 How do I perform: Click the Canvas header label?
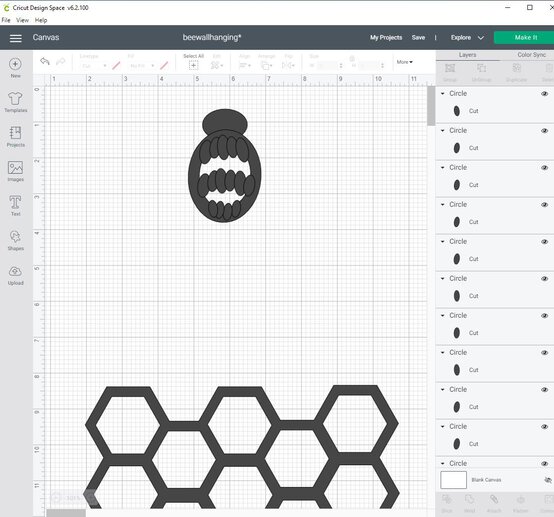point(46,37)
